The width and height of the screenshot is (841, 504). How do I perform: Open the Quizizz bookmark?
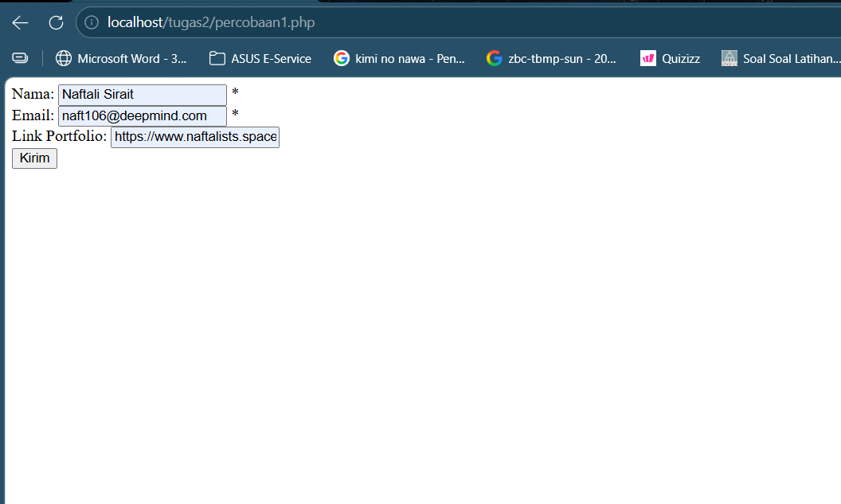coord(671,58)
